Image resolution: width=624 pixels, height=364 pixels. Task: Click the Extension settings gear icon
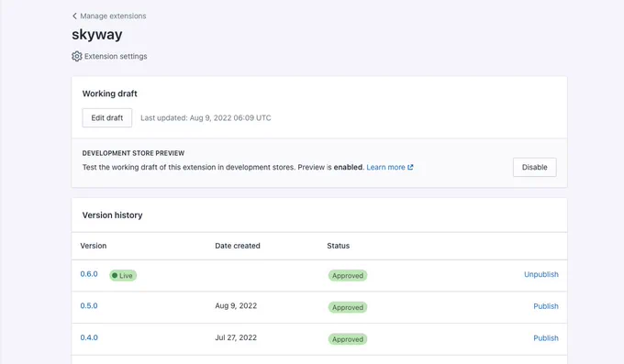pyautogui.click(x=77, y=56)
